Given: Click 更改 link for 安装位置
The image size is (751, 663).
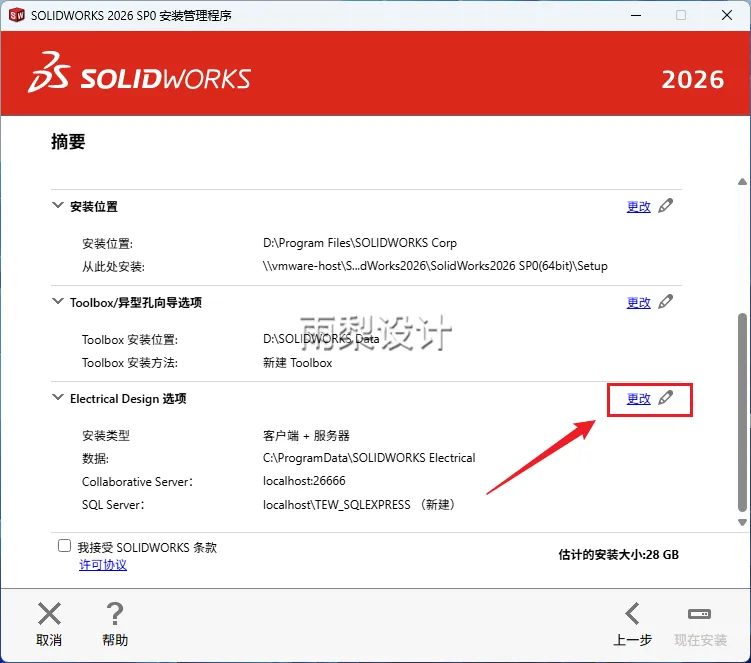Looking at the screenshot, I should click(638, 207).
